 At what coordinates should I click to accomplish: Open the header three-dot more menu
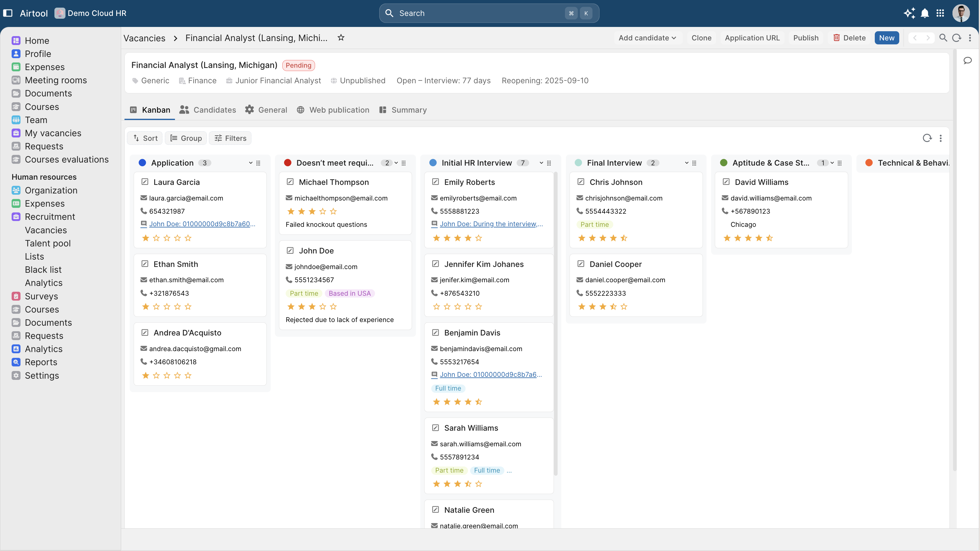tap(970, 38)
